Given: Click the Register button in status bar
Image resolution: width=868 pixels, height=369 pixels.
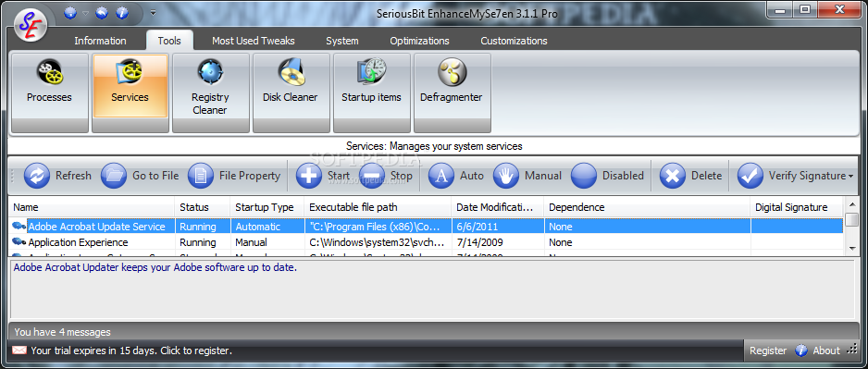Looking at the screenshot, I should click(x=768, y=351).
